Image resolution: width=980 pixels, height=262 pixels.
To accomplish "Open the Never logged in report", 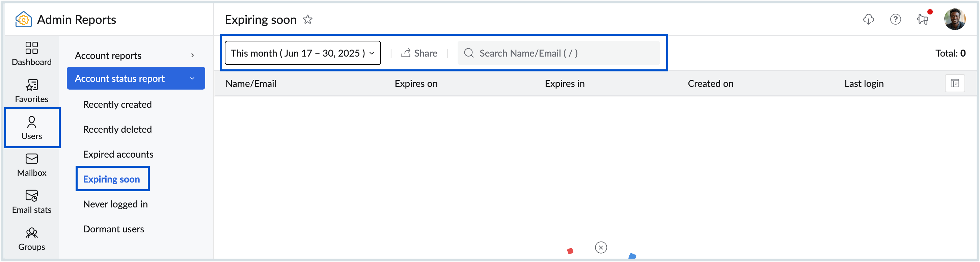I will [115, 204].
